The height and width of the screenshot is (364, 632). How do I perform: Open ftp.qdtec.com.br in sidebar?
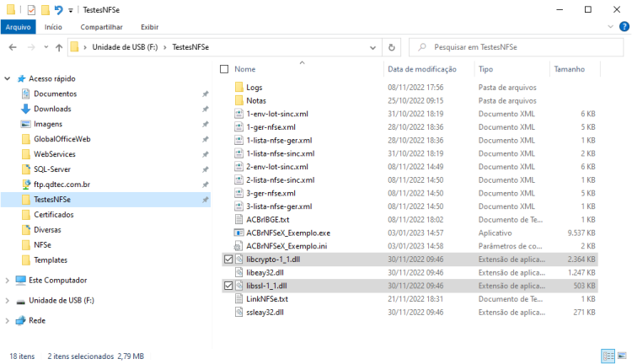[62, 185]
